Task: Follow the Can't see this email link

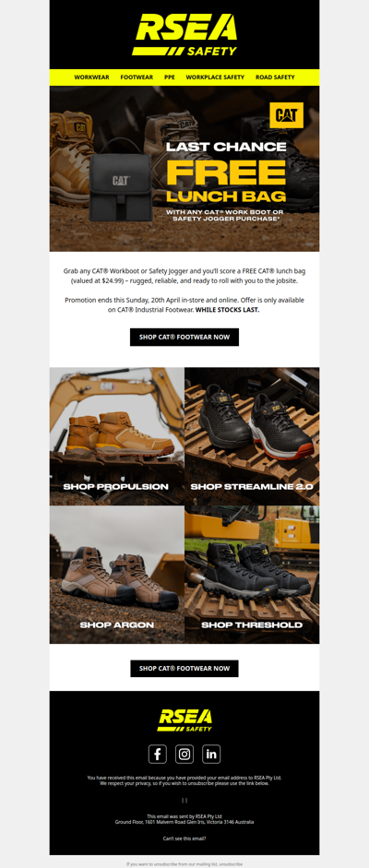Action: pyautogui.click(x=184, y=838)
